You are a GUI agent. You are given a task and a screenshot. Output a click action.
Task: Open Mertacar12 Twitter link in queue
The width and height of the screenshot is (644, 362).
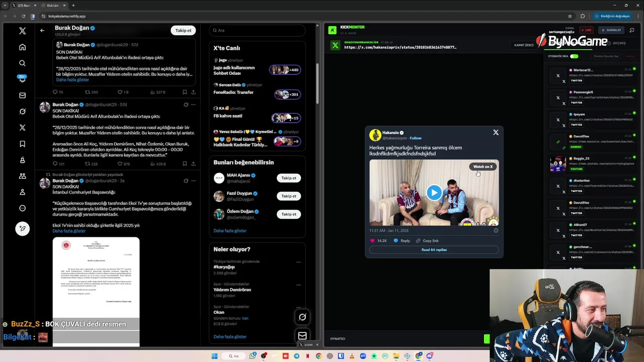[592, 75]
